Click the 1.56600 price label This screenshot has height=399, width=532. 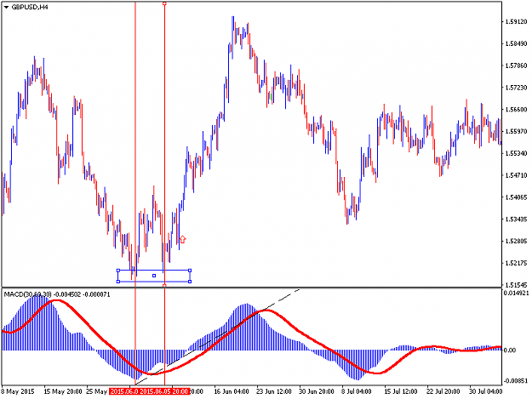click(516, 110)
